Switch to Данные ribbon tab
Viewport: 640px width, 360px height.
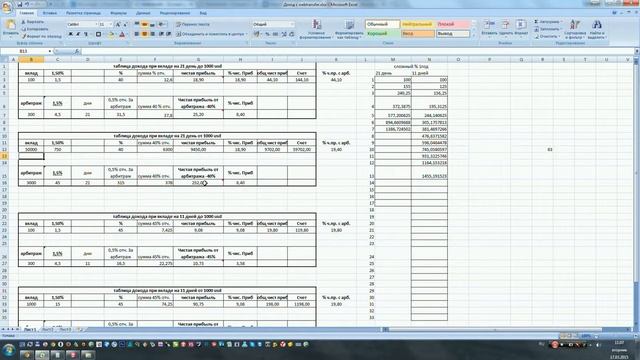(x=143, y=13)
